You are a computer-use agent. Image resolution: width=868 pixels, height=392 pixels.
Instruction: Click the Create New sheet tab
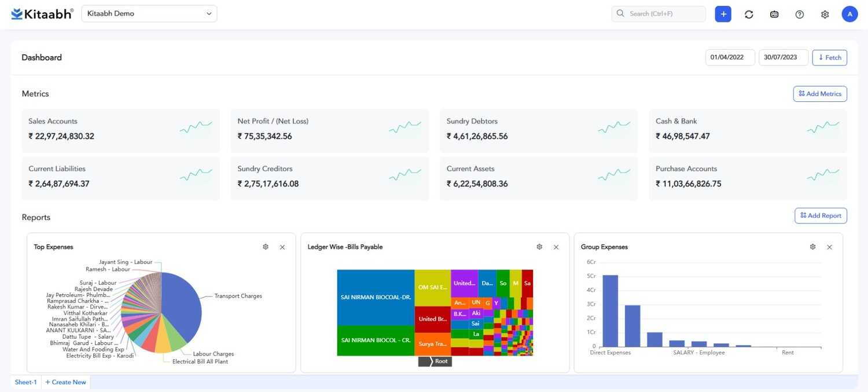(65, 382)
